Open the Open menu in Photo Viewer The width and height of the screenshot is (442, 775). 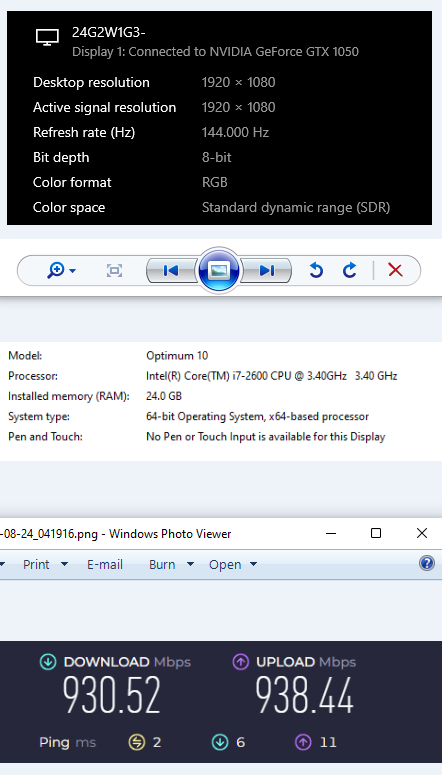coord(225,564)
